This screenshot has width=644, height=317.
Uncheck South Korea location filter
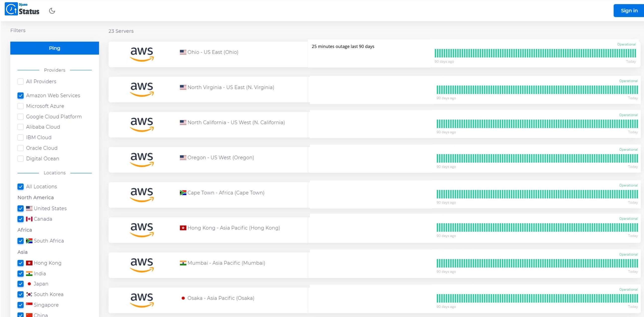20,295
